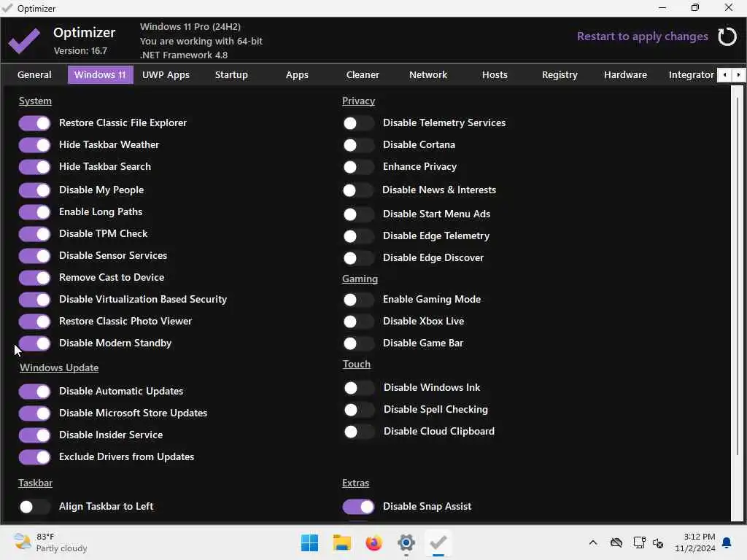
Task: Open the Windows Start menu
Action: pyautogui.click(x=309, y=542)
